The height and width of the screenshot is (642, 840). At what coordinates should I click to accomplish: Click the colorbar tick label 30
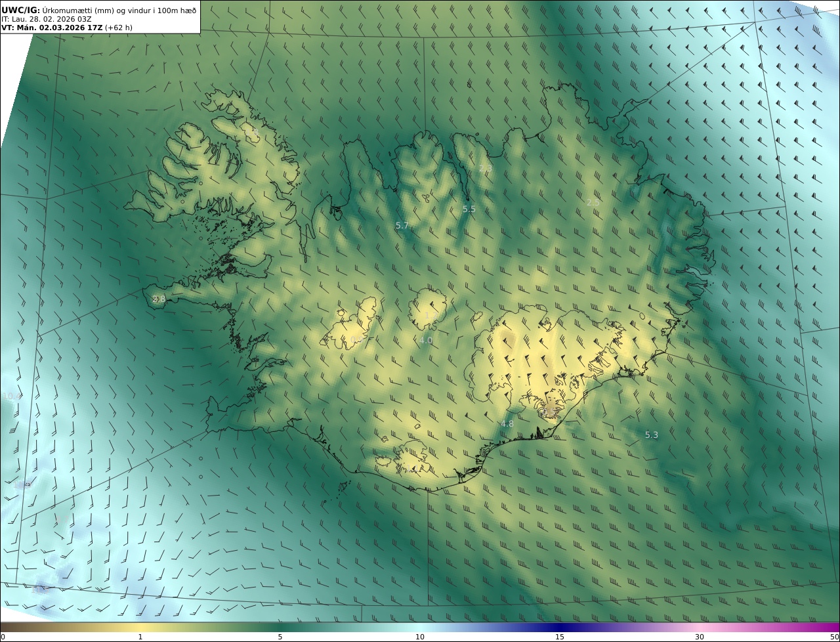pyautogui.click(x=700, y=637)
